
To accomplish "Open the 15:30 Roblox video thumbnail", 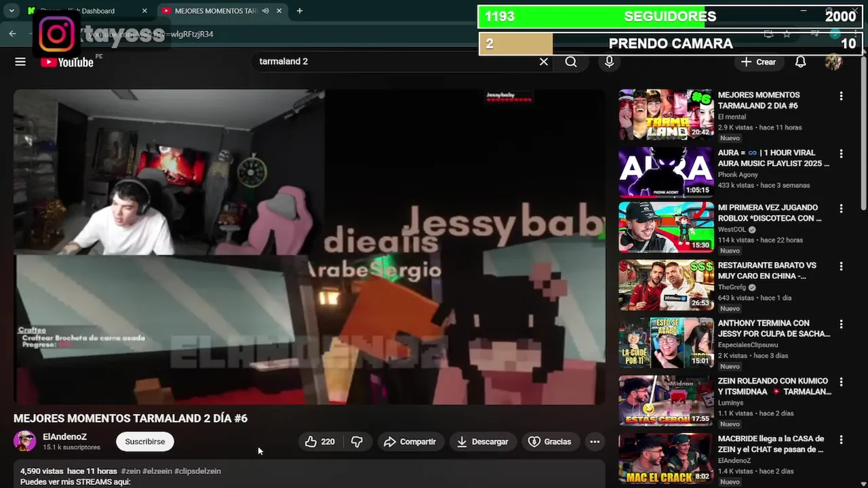I will 666,227.
